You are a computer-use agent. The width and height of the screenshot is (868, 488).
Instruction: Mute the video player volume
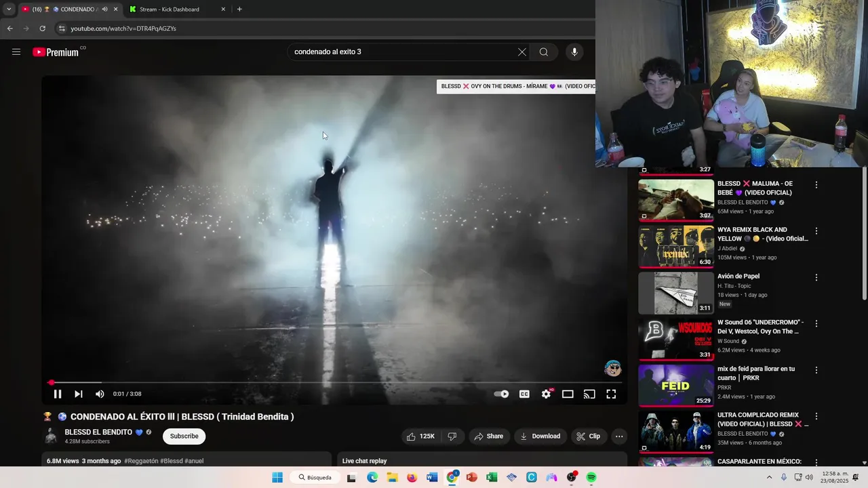(100, 394)
